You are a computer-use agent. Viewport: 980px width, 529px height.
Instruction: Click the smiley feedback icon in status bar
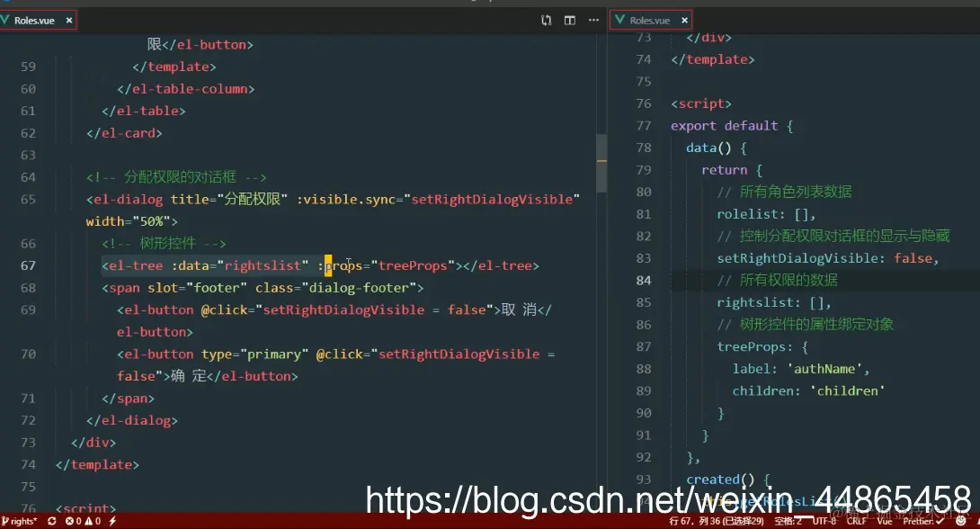(x=960, y=520)
